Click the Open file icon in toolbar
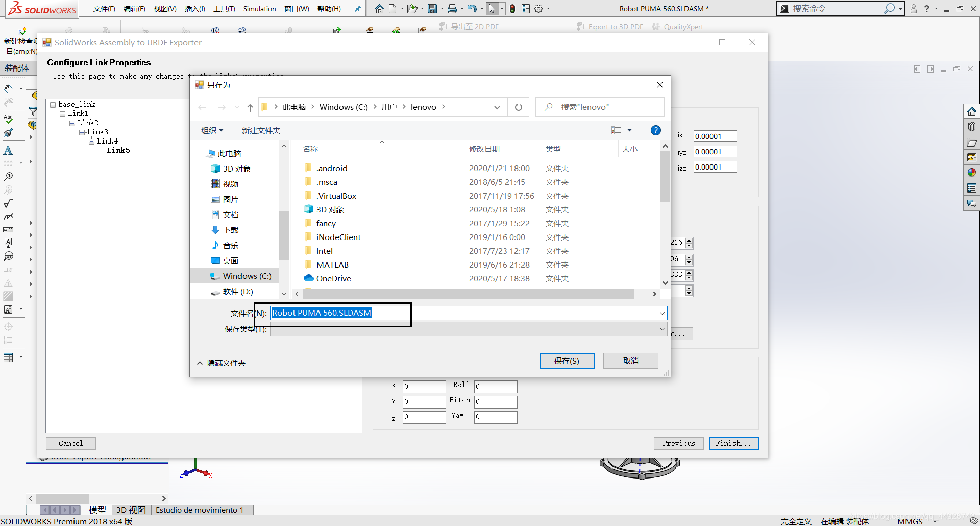Viewport: 980px width, 526px height. tap(412, 9)
